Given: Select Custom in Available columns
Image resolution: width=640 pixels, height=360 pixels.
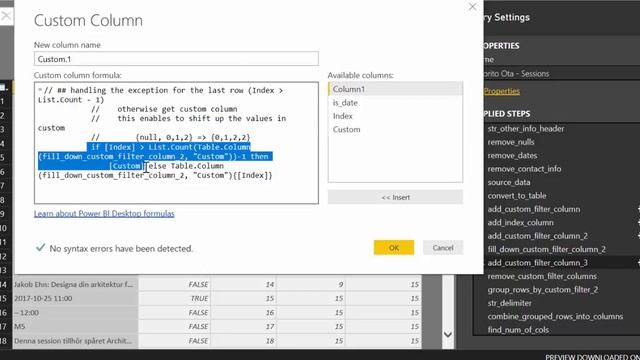Looking at the screenshot, I should [x=396, y=129].
